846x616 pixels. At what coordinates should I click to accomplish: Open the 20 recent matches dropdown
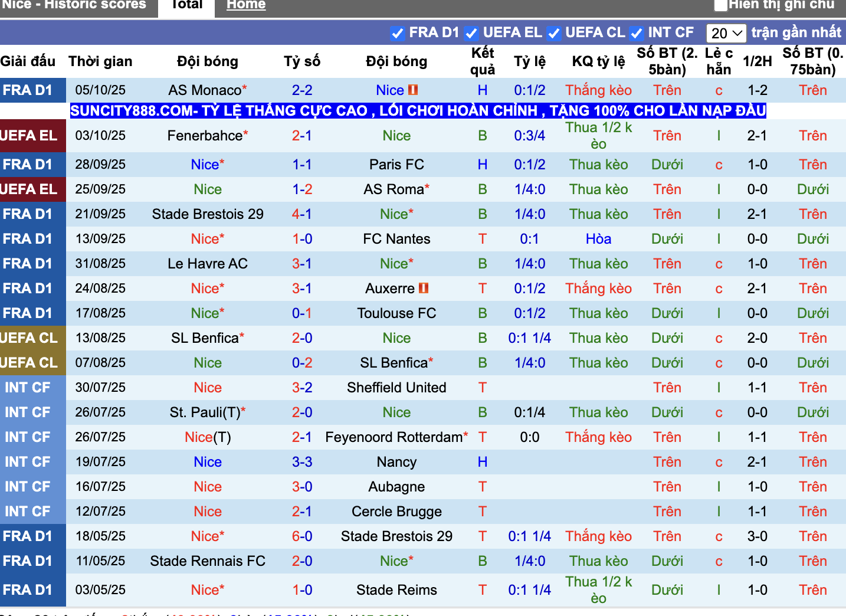(x=727, y=33)
